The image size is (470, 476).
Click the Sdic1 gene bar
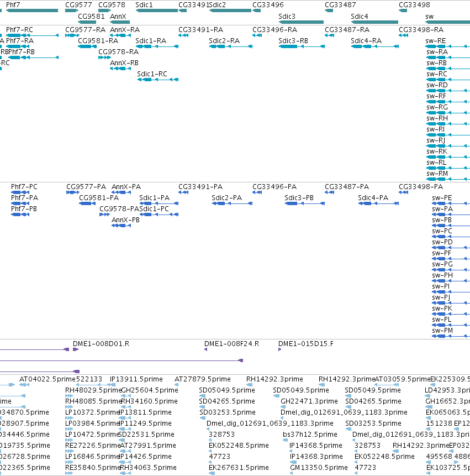(x=157, y=11)
